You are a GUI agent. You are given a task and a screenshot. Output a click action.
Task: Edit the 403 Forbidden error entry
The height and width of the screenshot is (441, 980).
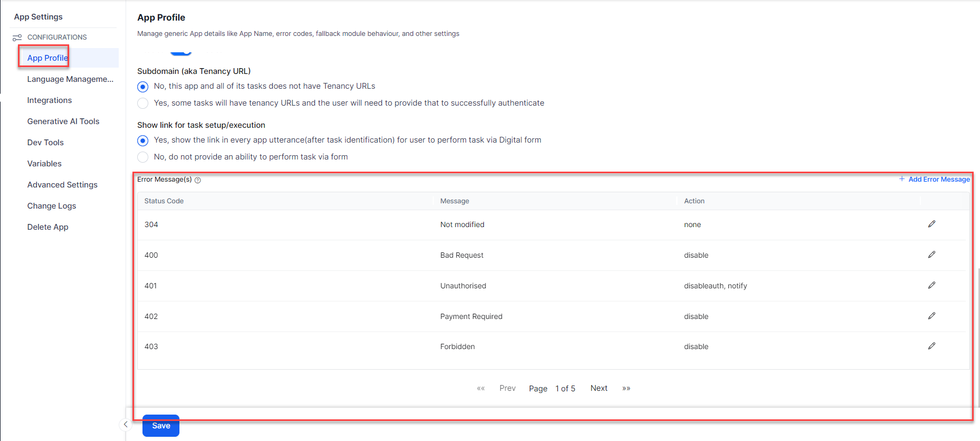click(x=931, y=346)
